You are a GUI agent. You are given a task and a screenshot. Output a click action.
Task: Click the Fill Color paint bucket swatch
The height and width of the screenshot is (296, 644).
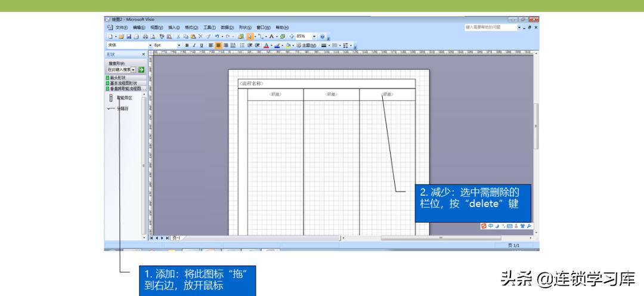coord(288,45)
